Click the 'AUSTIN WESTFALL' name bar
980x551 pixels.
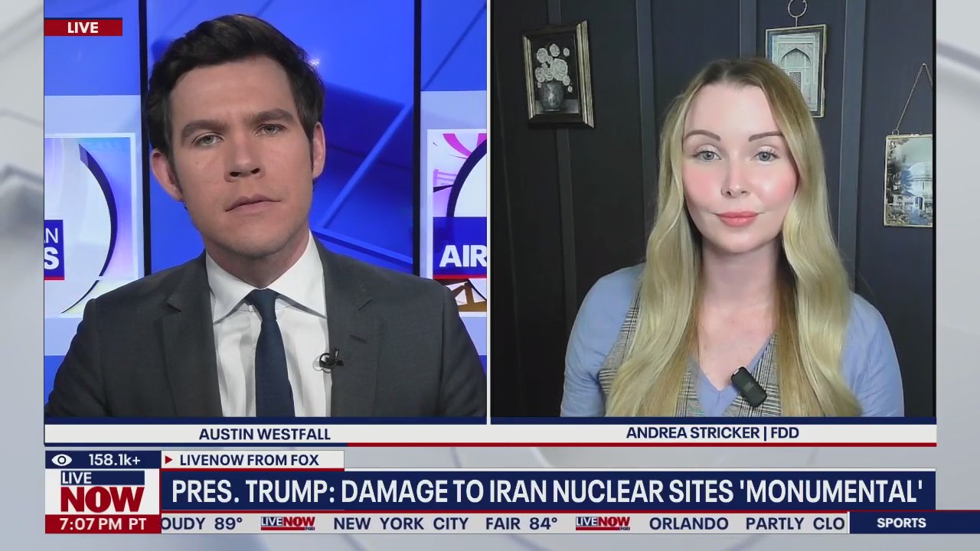click(x=265, y=434)
